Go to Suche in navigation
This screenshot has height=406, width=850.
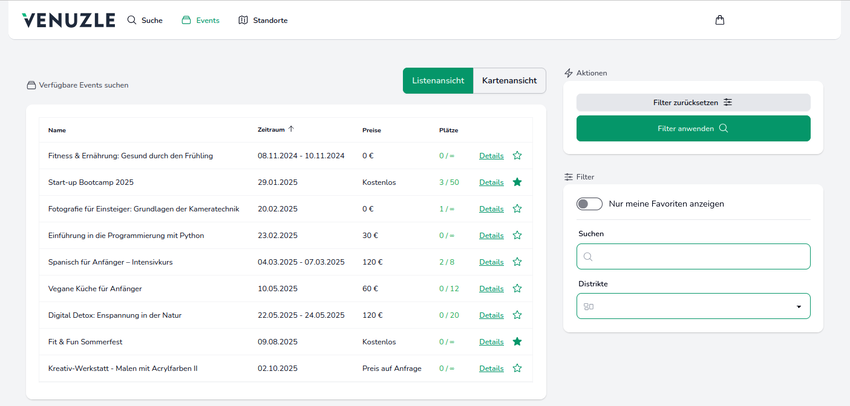pyautogui.click(x=145, y=20)
